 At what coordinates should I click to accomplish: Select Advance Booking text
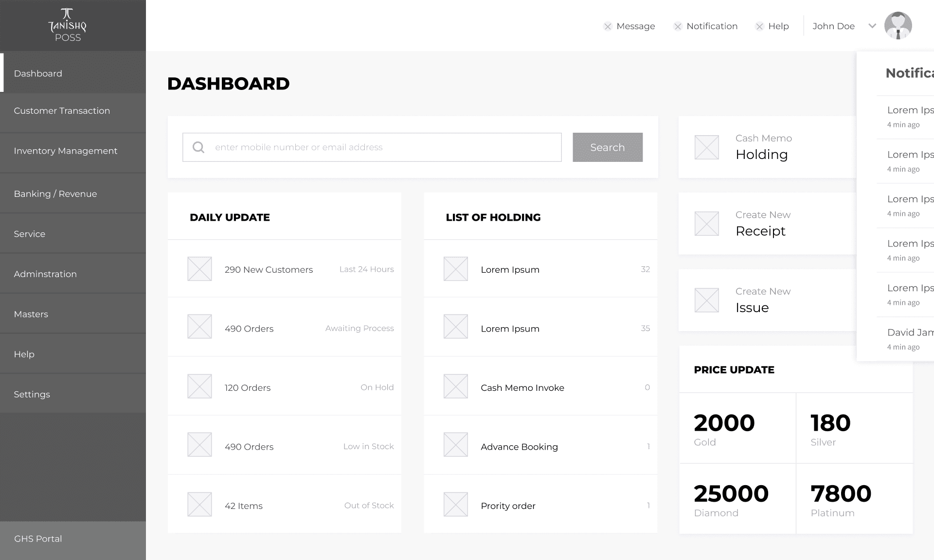click(519, 447)
